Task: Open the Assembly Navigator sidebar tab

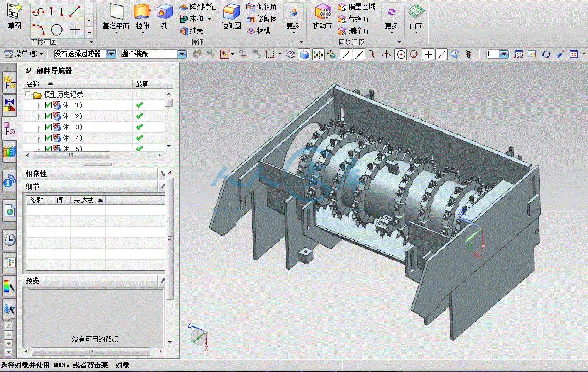Action: [9, 82]
